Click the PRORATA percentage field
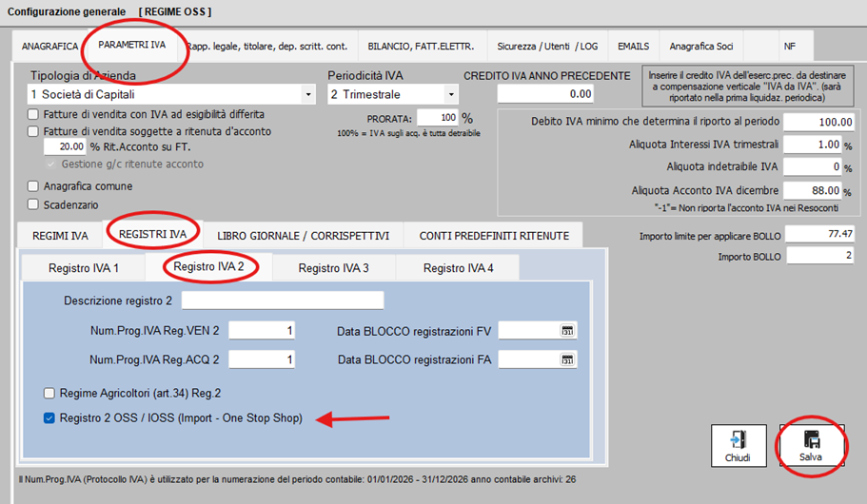This screenshot has height=504, width=867. coord(437,118)
